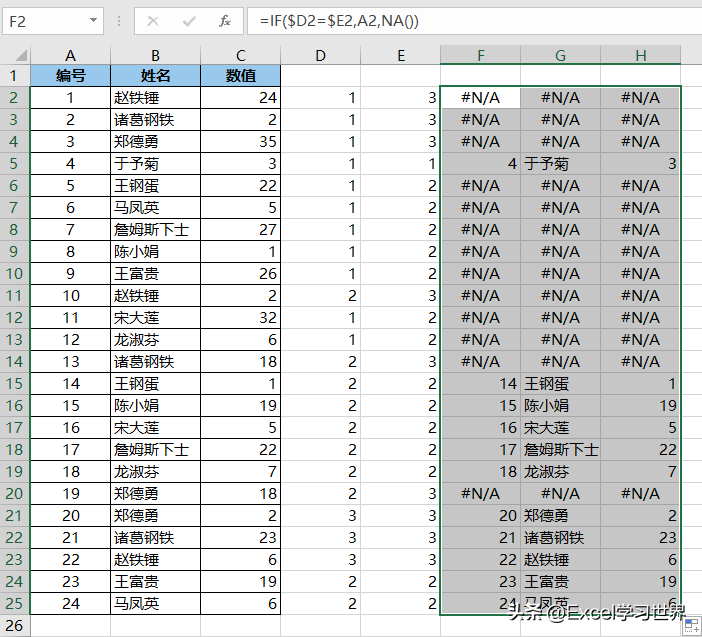Viewport: 702px width, 637px height.
Task: Click cell G23 with 赵铁锤
Action: coord(561,560)
